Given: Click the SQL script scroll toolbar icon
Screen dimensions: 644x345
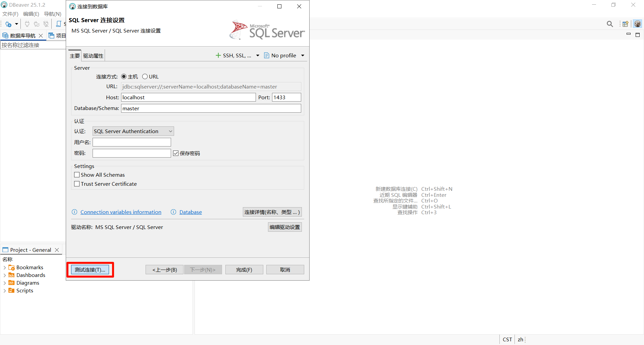Looking at the screenshot, I should click(x=59, y=24).
